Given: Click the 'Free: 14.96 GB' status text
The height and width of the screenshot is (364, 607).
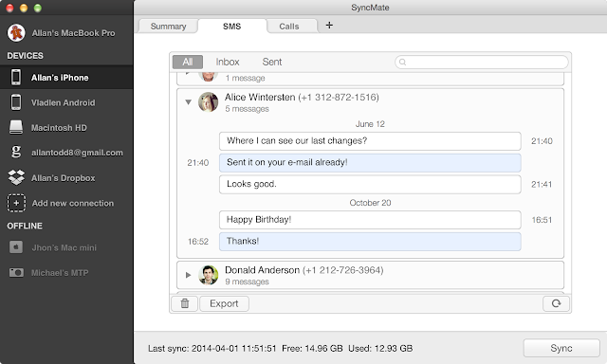Looking at the screenshot, I should [x=312, y=349].
